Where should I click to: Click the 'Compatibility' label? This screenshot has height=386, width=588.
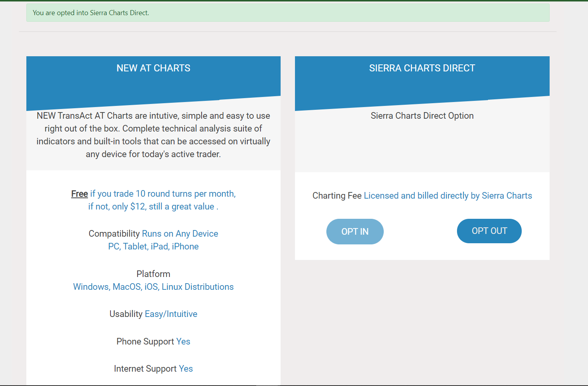click(114, 234)
